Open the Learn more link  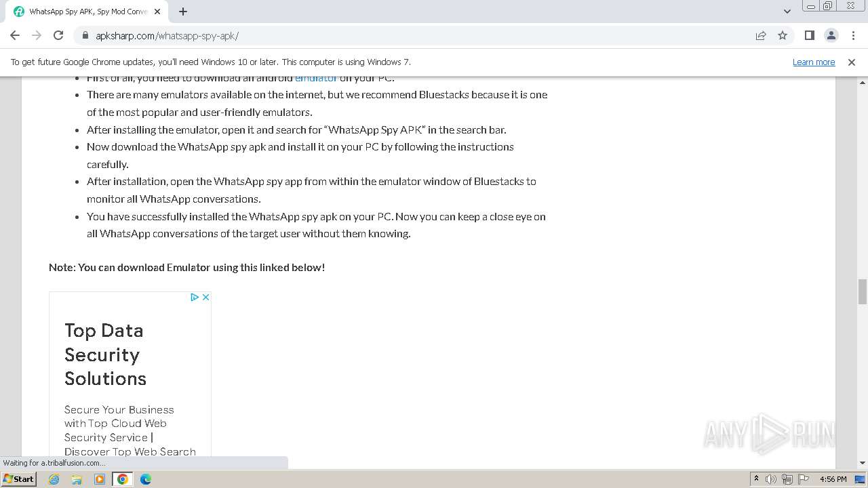click(814, 62)
